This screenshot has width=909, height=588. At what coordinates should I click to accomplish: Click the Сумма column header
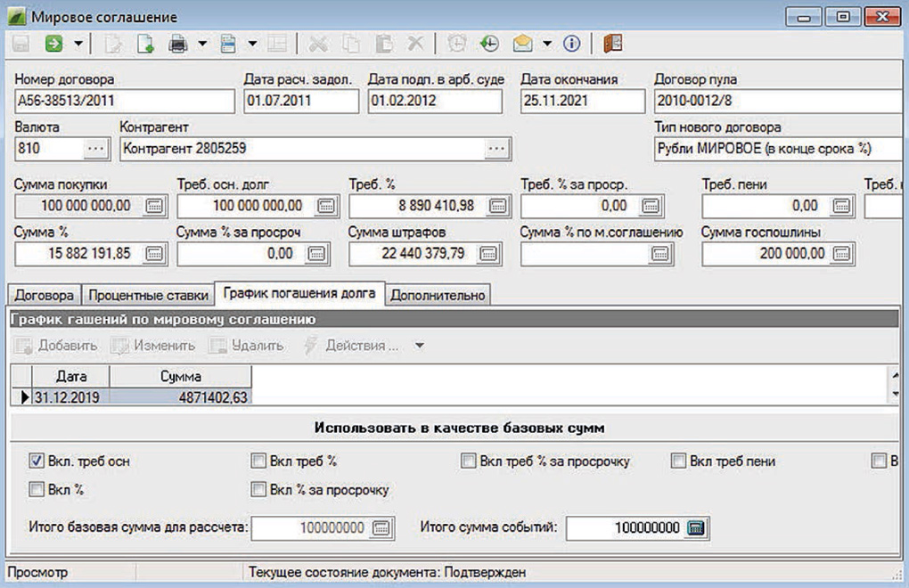(181, 377)
